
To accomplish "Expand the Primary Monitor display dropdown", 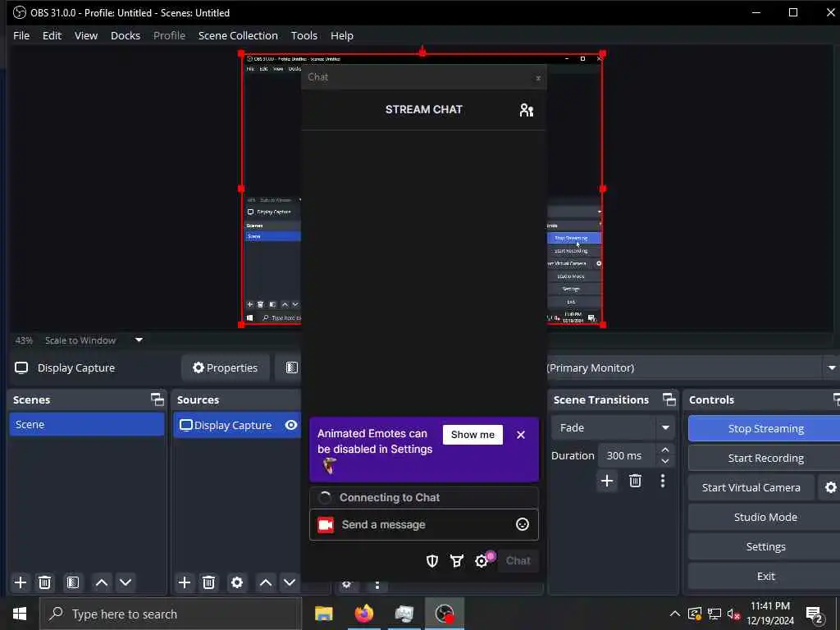I will point(832,368).
